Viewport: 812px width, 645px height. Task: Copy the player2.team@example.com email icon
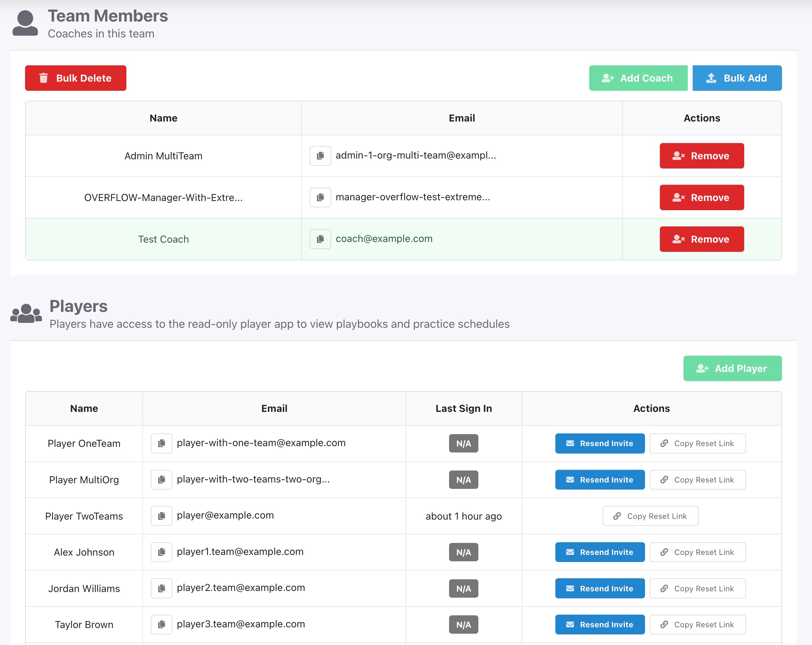[161, 588]
